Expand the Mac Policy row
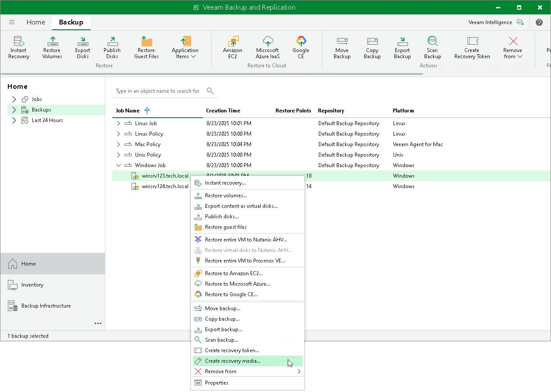The height and width of the screenshot is (392, 551). (x=118, y=144)
